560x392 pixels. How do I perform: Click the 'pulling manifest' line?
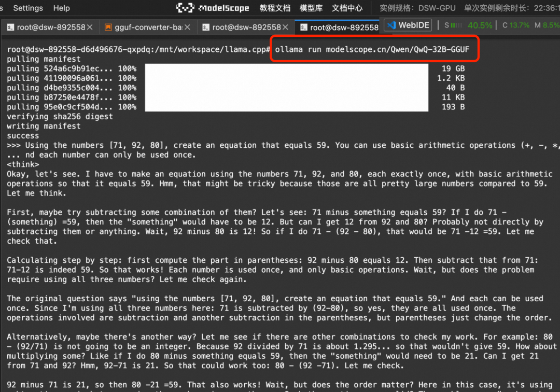44,59
